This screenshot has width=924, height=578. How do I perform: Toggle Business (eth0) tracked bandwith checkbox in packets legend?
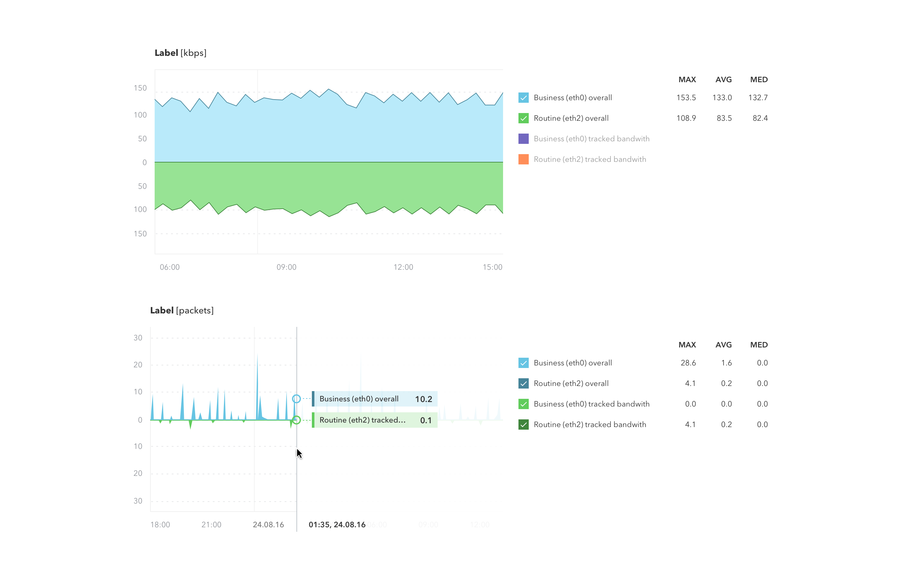[524, 404]
